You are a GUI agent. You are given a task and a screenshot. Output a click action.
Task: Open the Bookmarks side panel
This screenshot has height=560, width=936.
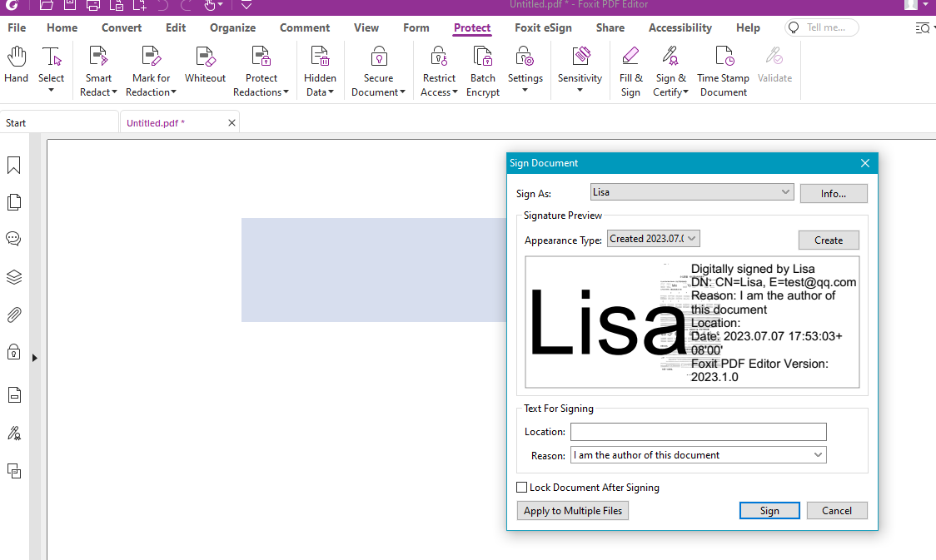(x=13, y=166)
